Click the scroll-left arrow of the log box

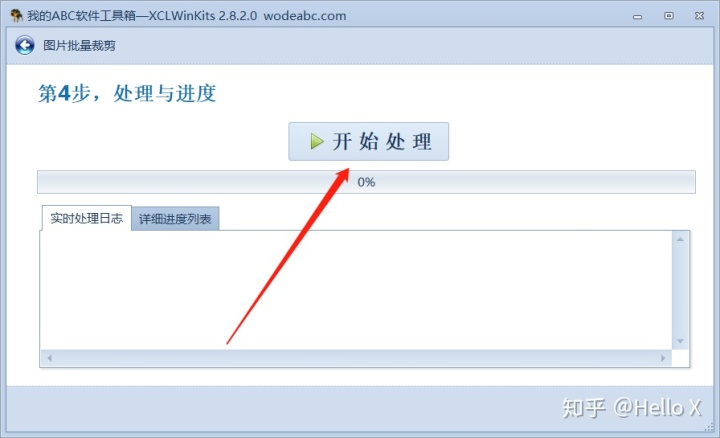(49, 358)
